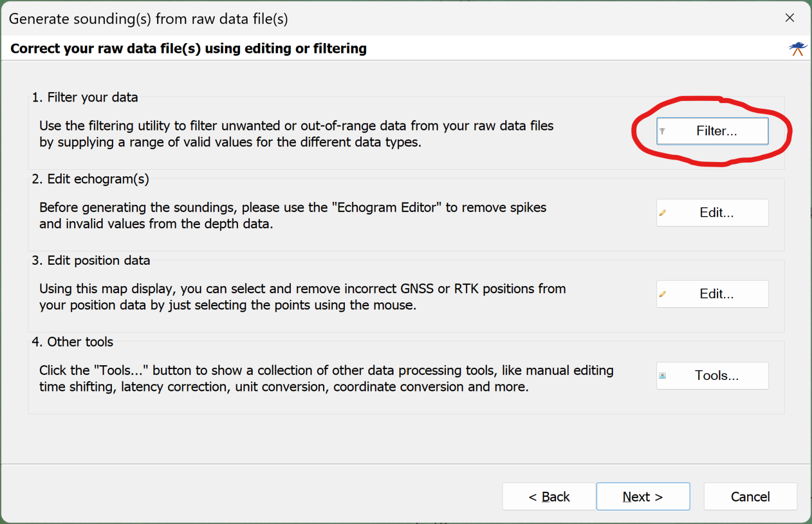This screenshot has width=812, height=524.
Task: Go back with the Back button
Action: pos(548,496)
